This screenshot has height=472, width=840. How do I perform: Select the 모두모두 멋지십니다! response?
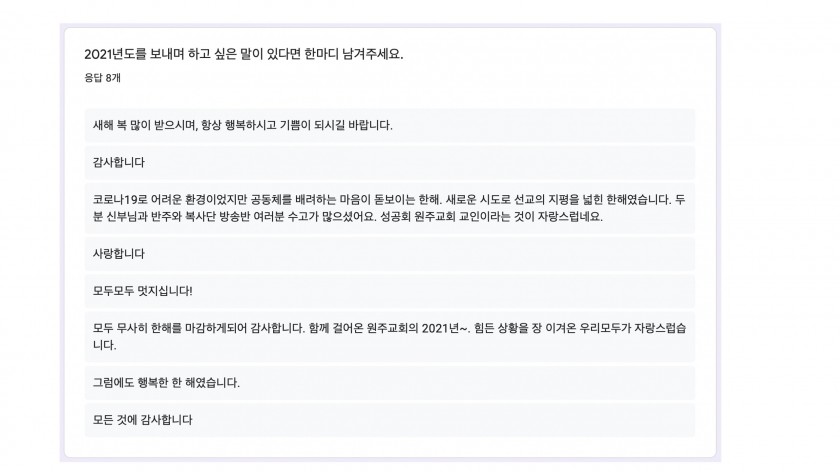click(389, 291)
